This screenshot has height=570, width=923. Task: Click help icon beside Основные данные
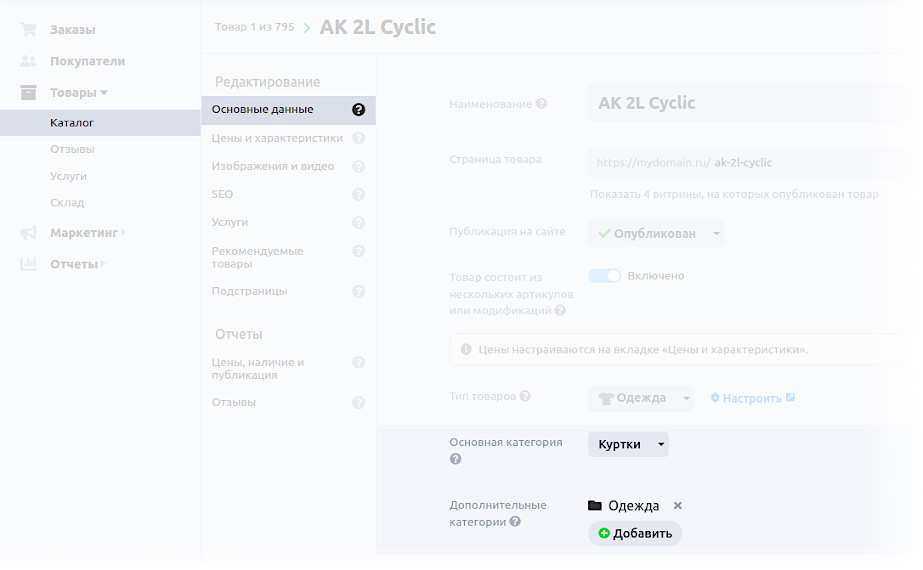[x=359, y=110]
